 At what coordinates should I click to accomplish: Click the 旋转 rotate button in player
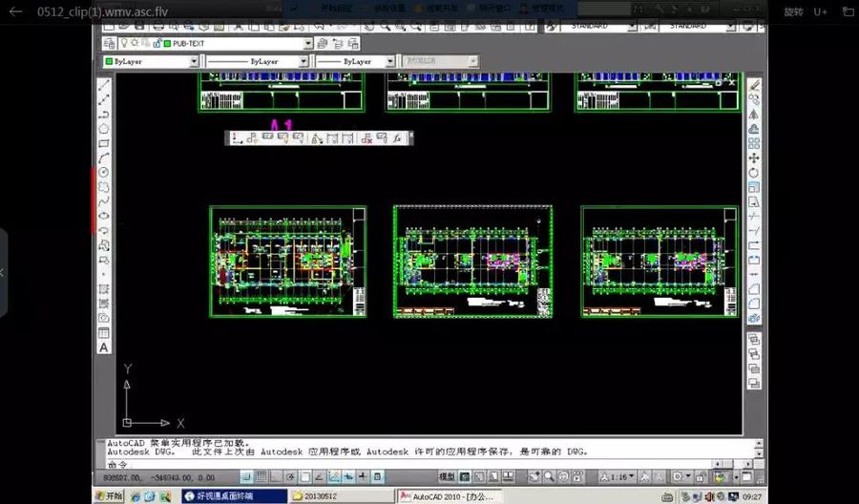tap(793, 11)
